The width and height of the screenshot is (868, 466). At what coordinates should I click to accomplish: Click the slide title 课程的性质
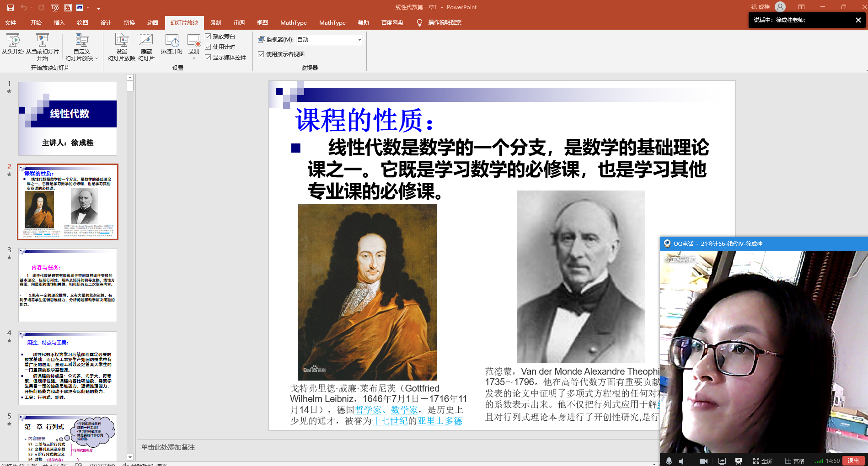point(364,121)
